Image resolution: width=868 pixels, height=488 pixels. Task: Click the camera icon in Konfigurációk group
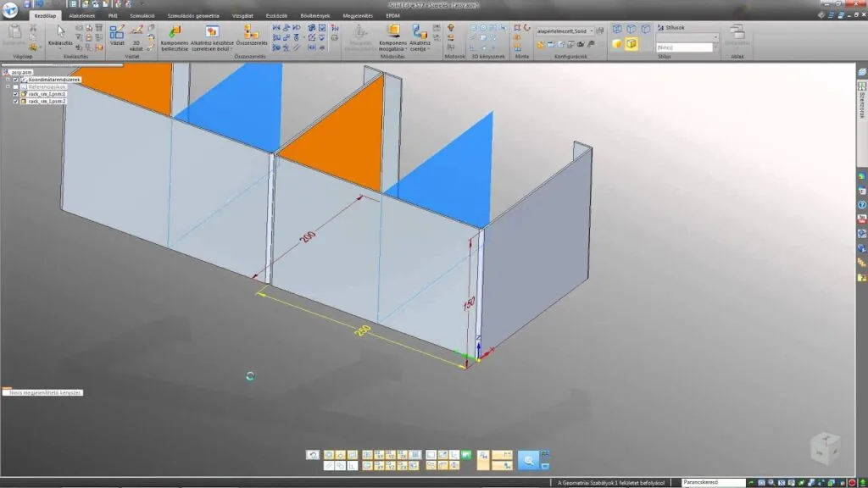click(581, 44)
